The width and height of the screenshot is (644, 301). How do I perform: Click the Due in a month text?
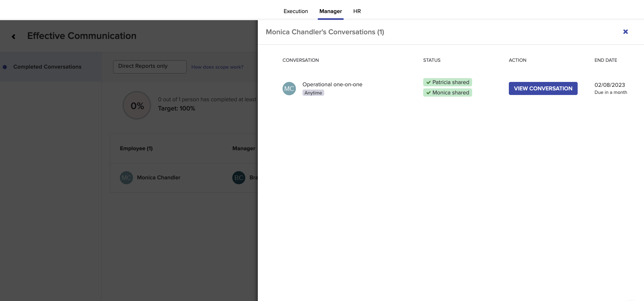pos(611,92)
